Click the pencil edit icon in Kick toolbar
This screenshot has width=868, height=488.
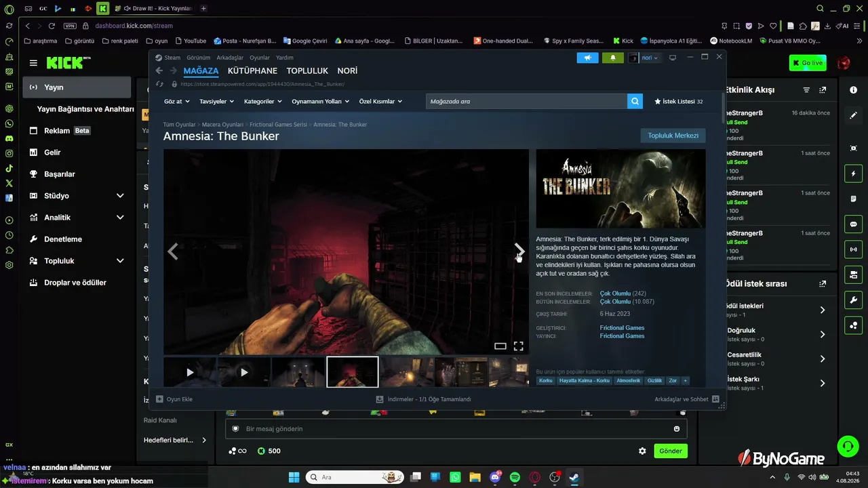coord(853,115)
